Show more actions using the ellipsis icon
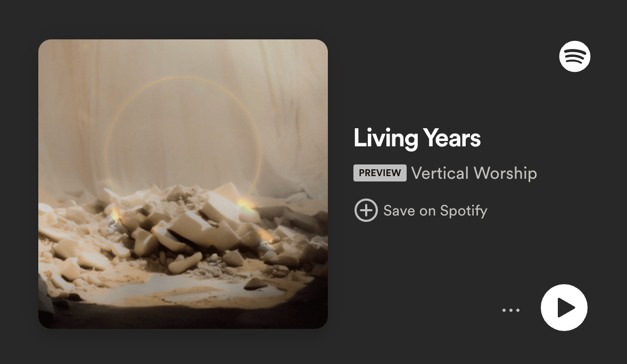The height and width of the screenshot is (364, 627). tap(510, 310)
